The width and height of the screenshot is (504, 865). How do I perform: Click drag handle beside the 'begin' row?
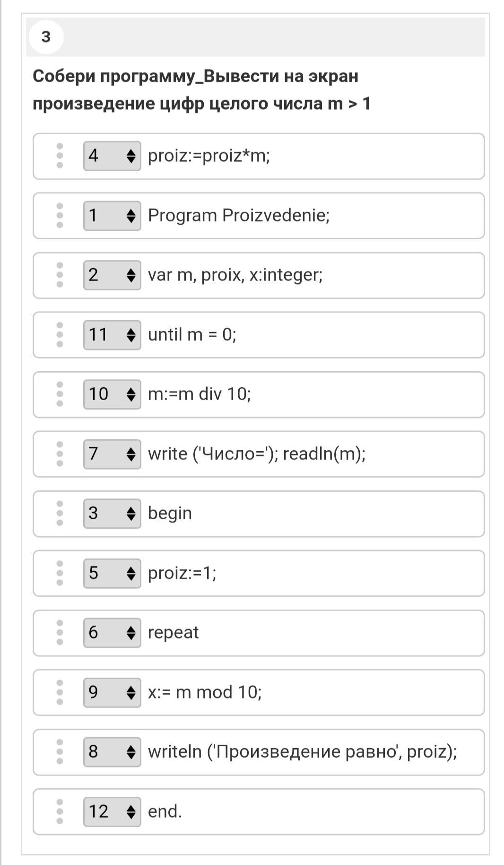click(x=60, y=513)
